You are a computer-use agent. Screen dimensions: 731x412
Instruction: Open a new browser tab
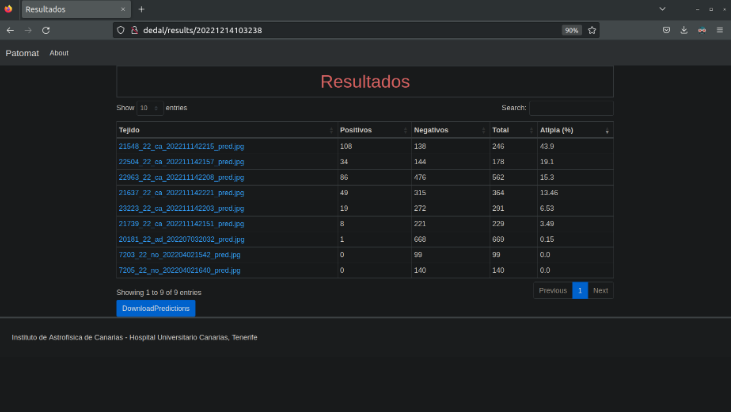(x=141, y=9)
